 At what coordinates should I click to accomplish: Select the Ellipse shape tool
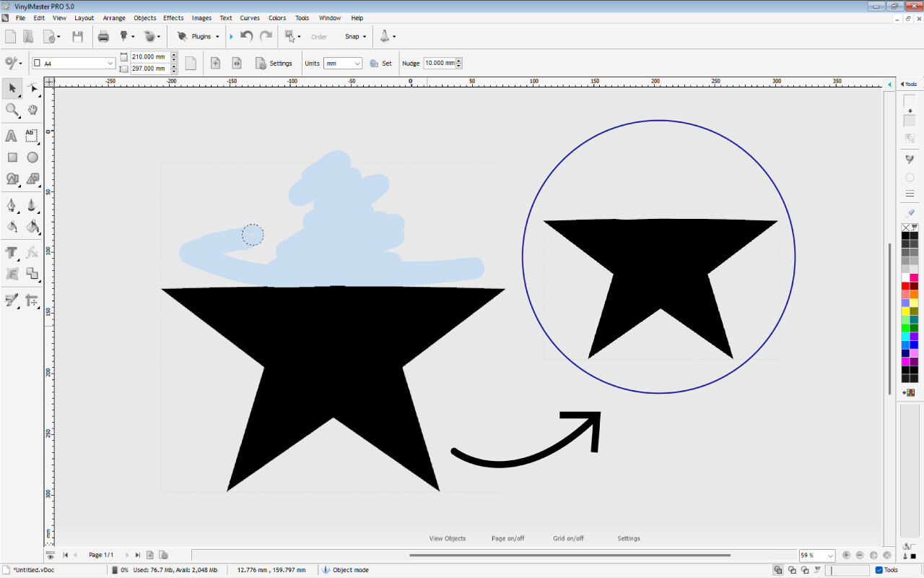(32, 158)
